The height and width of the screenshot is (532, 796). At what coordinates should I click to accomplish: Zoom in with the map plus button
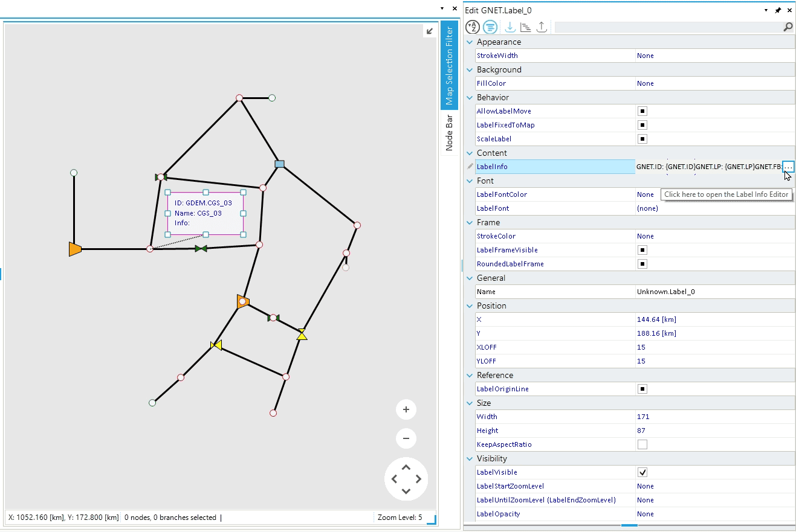tap(406, 409)
